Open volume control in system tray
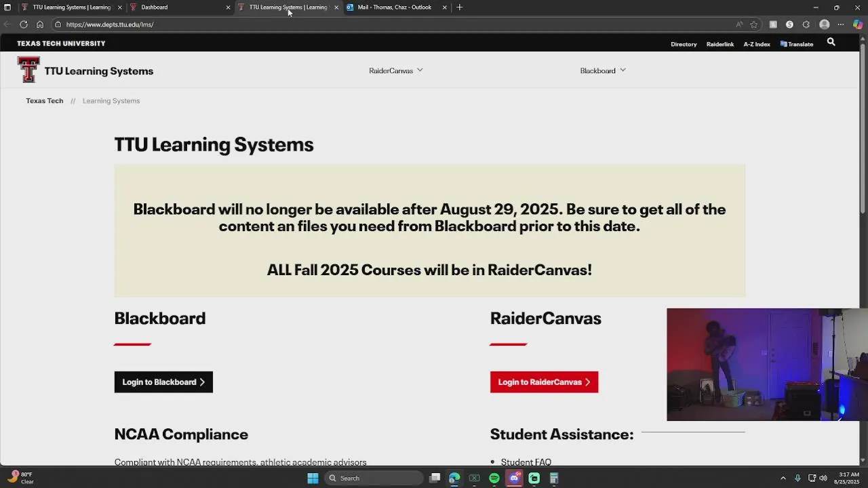Image resolution: width=868 pixels, height=488 pixels. point(823,479)
